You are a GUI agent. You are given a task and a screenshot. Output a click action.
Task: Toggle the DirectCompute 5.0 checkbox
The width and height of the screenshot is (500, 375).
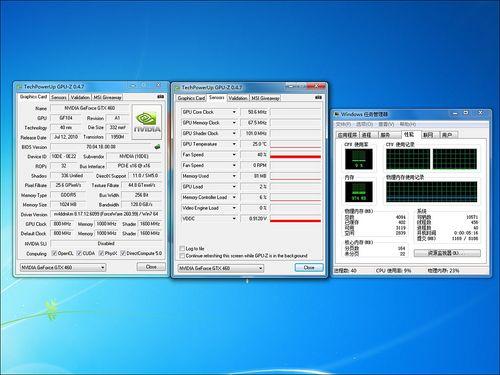[x=123, y=253]
